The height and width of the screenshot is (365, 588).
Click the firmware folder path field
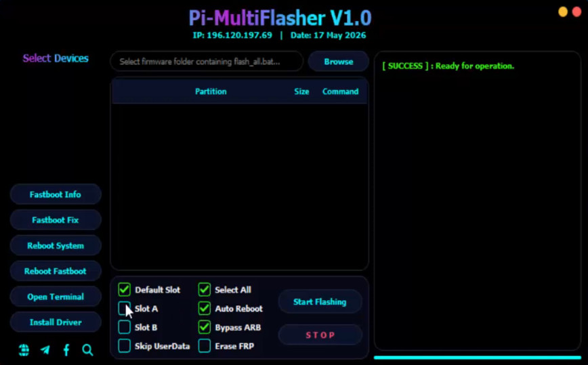(207, 62)
